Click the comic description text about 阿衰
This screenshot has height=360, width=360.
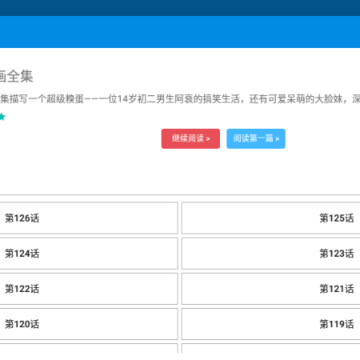click(x=180, y=99)
